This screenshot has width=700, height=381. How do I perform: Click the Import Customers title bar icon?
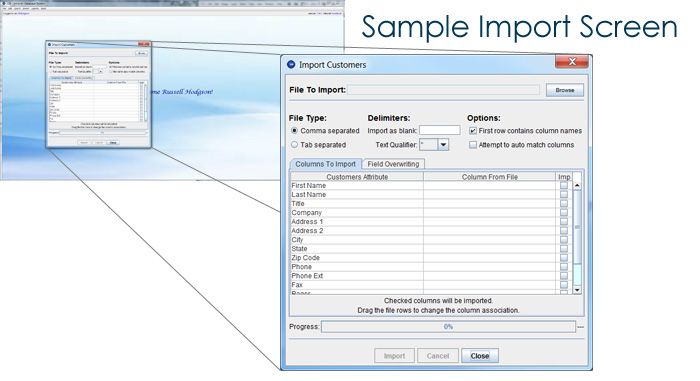tap(291, 65)
